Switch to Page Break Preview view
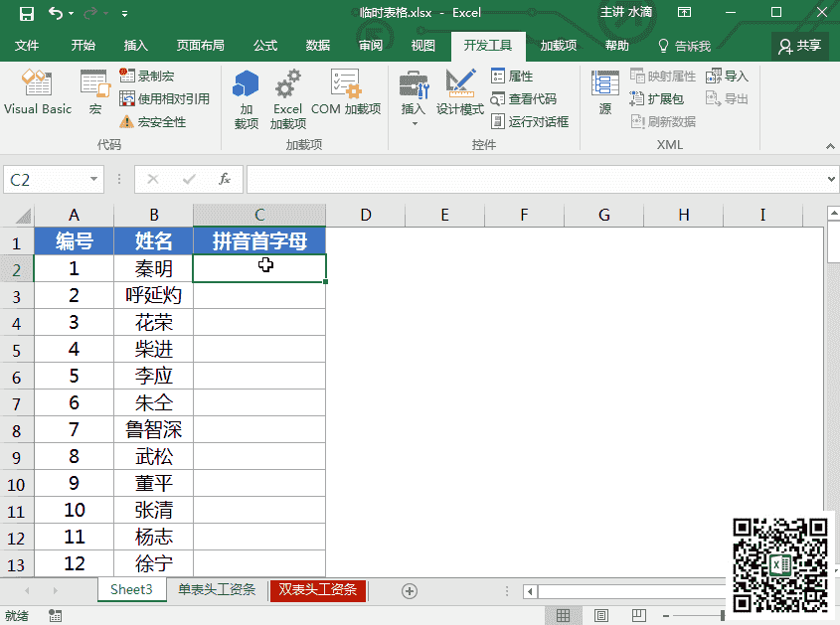Screen dimensions: 840x625 coord(639,615)
